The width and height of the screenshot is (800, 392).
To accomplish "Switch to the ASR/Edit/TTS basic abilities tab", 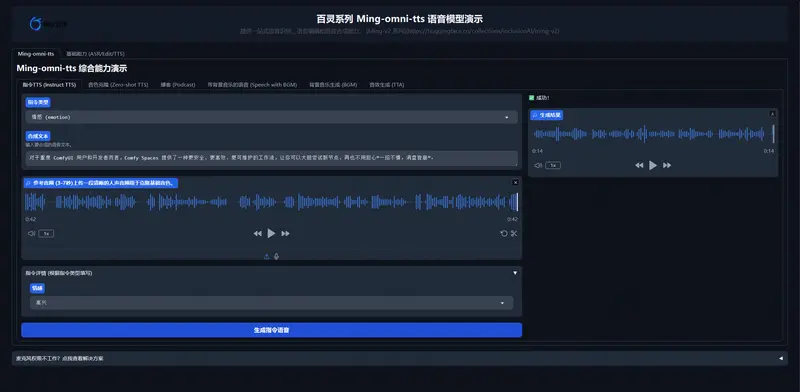I will pyautogui.click(x=95, y=54).
